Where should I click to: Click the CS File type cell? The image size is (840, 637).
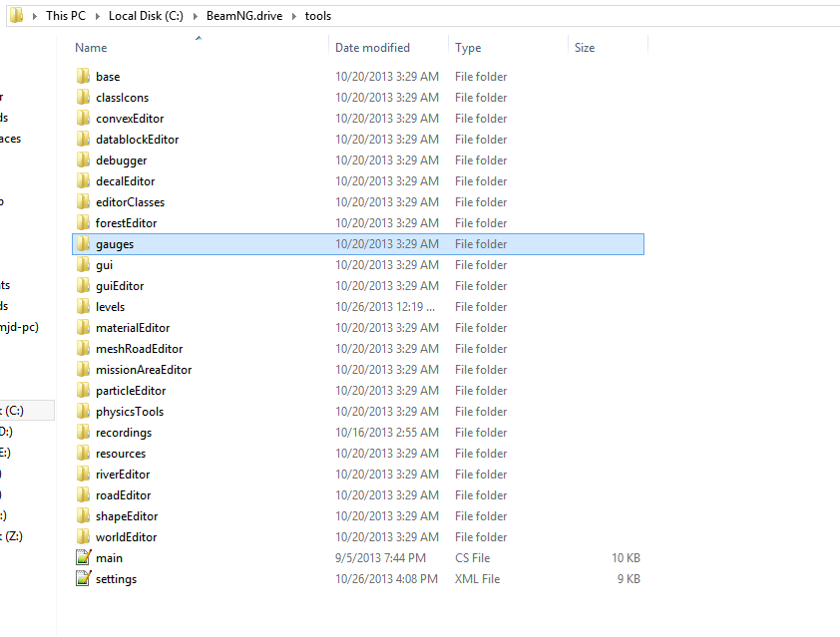[x=473, y=558]
